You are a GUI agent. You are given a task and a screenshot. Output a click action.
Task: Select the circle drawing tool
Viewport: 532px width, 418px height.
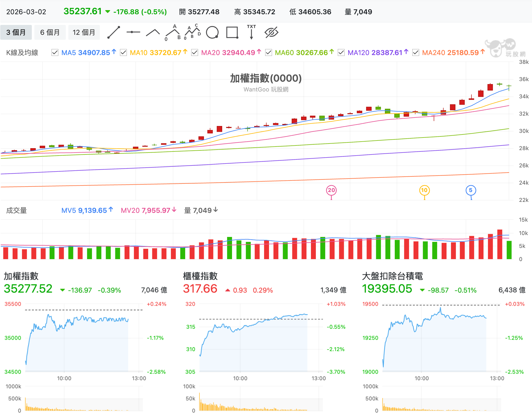[x=212, y=32]
